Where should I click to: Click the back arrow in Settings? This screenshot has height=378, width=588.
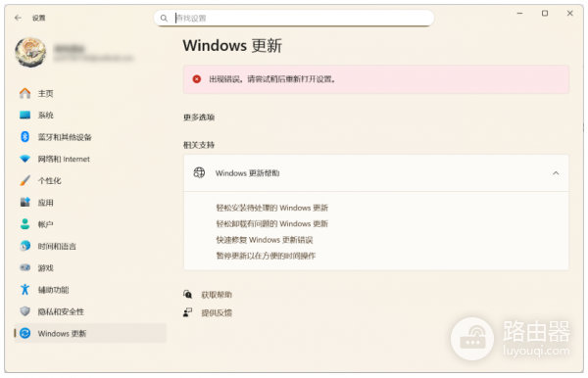(18, 18)
